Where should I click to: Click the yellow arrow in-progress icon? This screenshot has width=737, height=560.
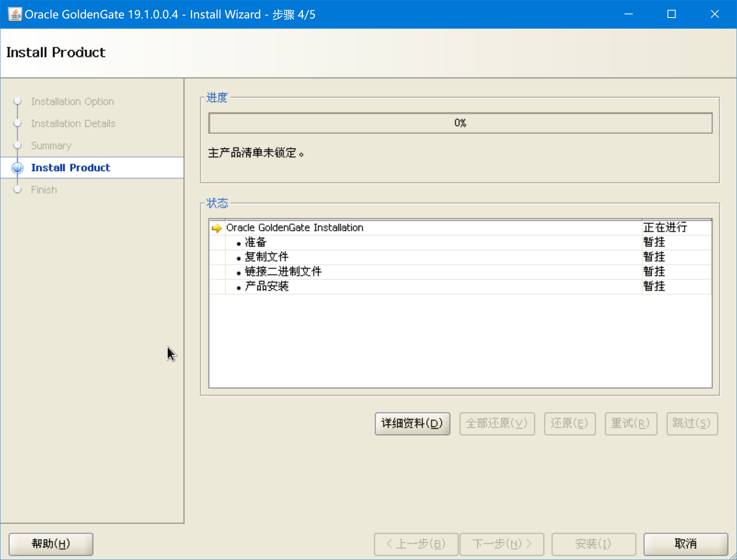(217, 228)
